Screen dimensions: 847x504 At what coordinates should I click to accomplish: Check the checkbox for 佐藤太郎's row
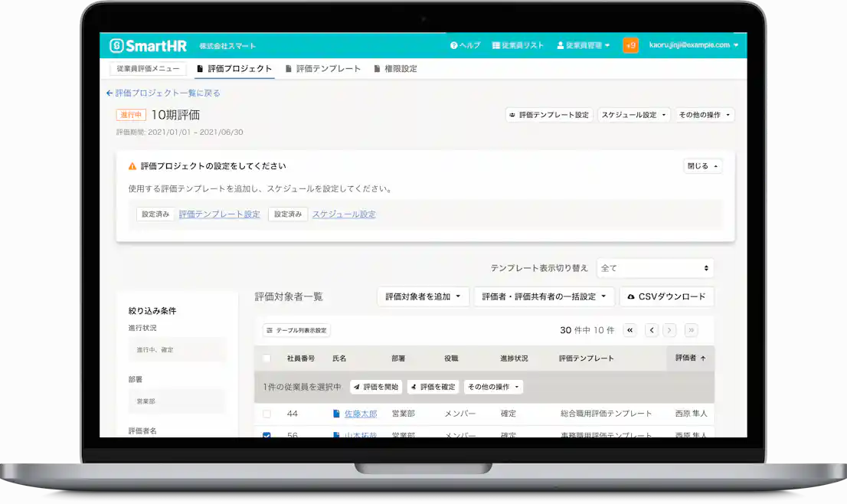click(265, 414)
